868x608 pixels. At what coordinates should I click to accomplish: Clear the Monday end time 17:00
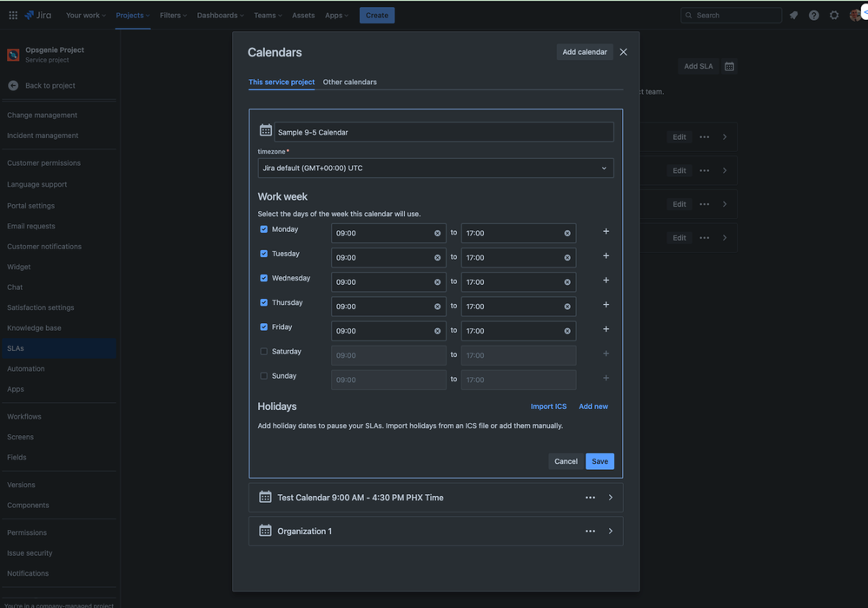567,234
